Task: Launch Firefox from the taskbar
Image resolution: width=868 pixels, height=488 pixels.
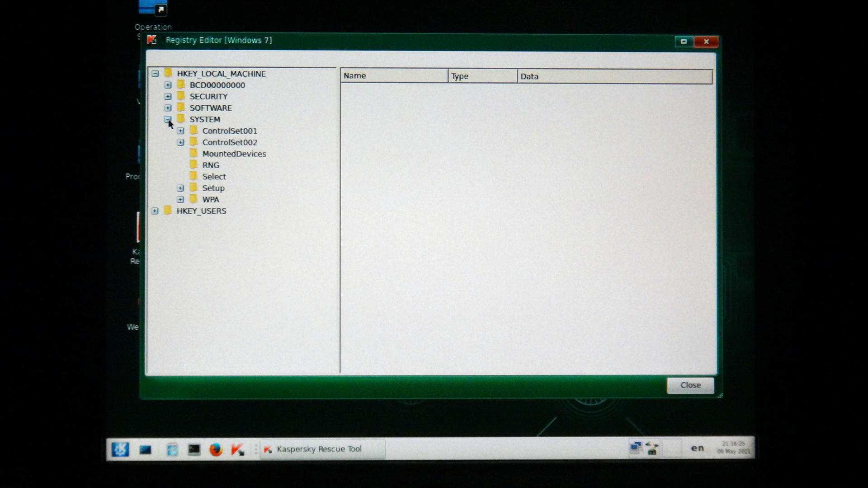Action: pos(216,450)
